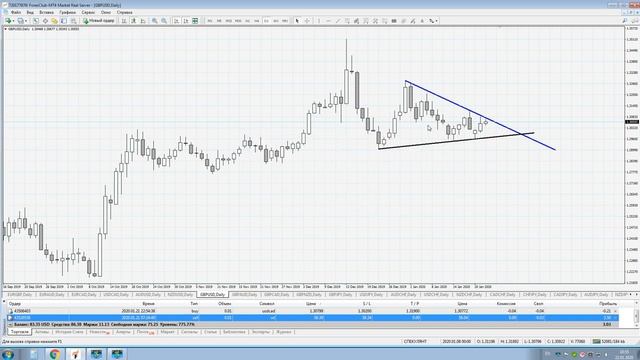640x360 pixels.
Task: Select the H1 timeframe button
Action: point(247,21)
